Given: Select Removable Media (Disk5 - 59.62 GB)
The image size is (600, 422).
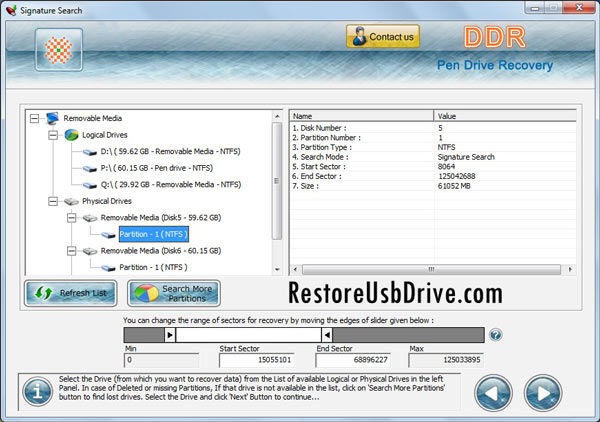Looking at the screenshot, I should click(x=161, y=218).
